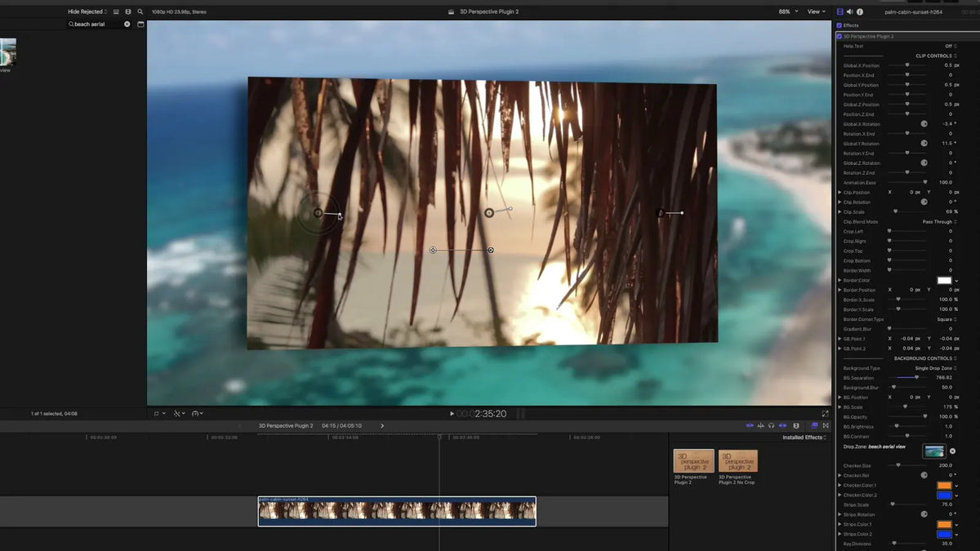980x551 pixels.
Task: Disable the 3D Perspective Plugin 2 effect checkbox
Action: click(x=840, y=37)
